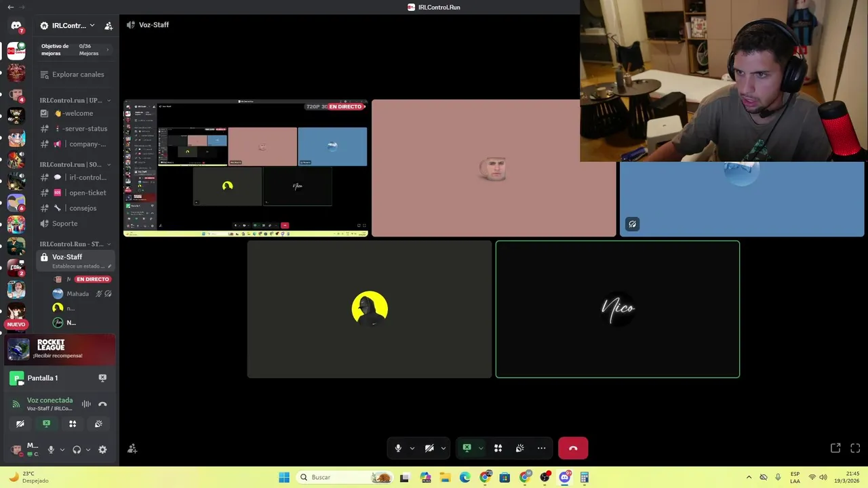This screenshot has width=868, height=488.
Task: Open the IRLControl server header menu
Action: pos(67,26)
